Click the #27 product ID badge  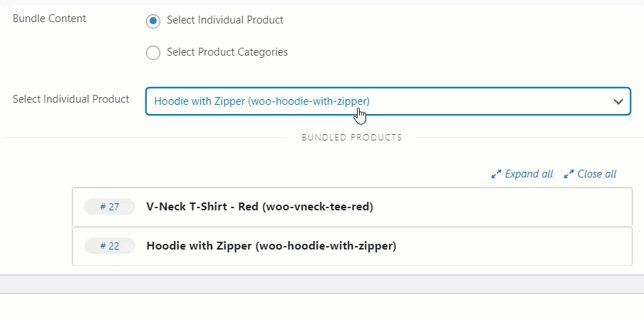110,207
